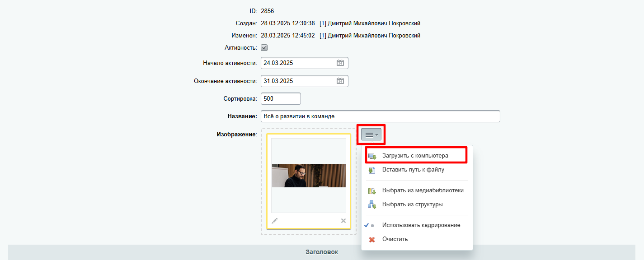Click the Вставить путь к файлу icon
Viewport: 644px width, 260px height.
tap(372, 170)
